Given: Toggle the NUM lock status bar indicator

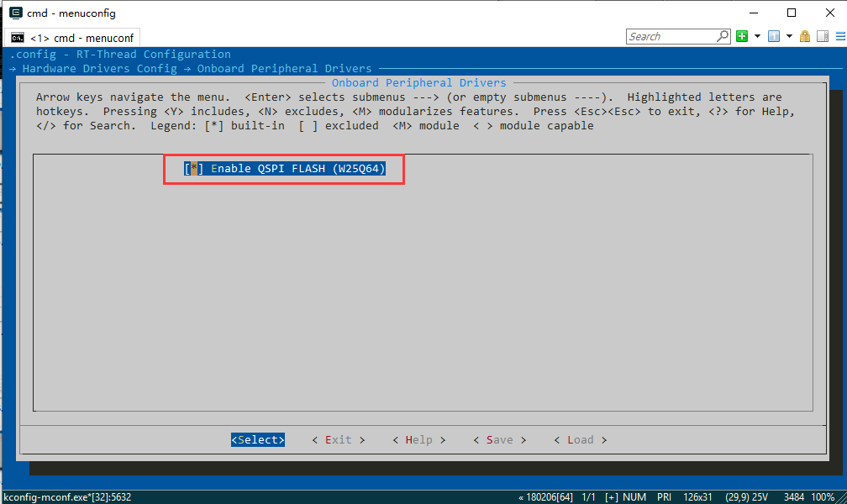Looking at the screenshot, I should click(x=635, y=497).
